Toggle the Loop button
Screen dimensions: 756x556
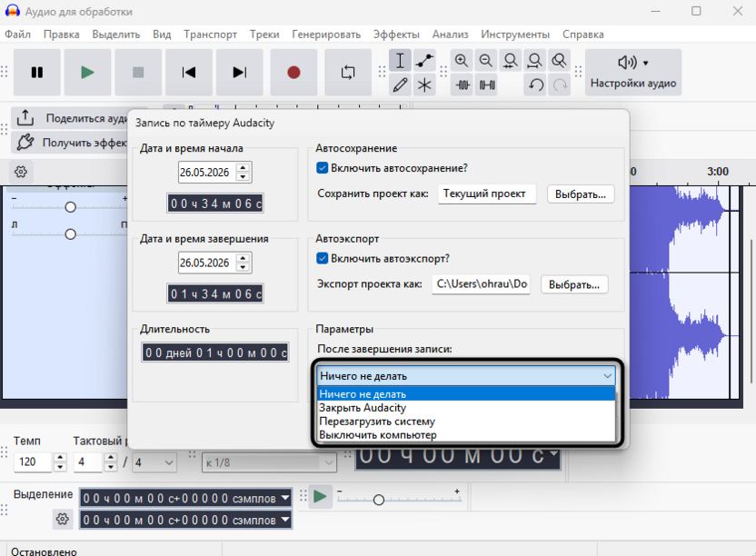pos(348,73)
